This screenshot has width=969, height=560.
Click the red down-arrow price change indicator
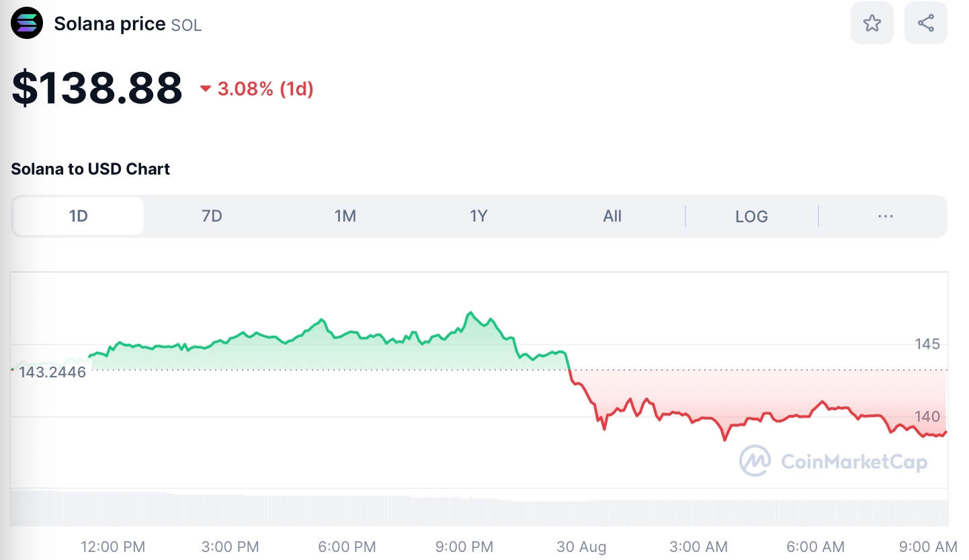click(206, 89)
